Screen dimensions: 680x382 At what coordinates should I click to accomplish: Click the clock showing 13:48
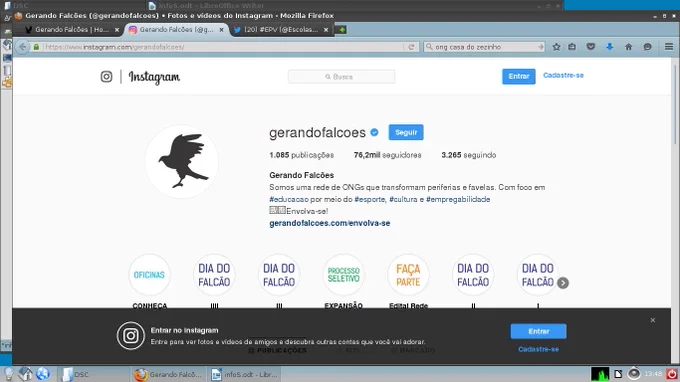point(653,374)
